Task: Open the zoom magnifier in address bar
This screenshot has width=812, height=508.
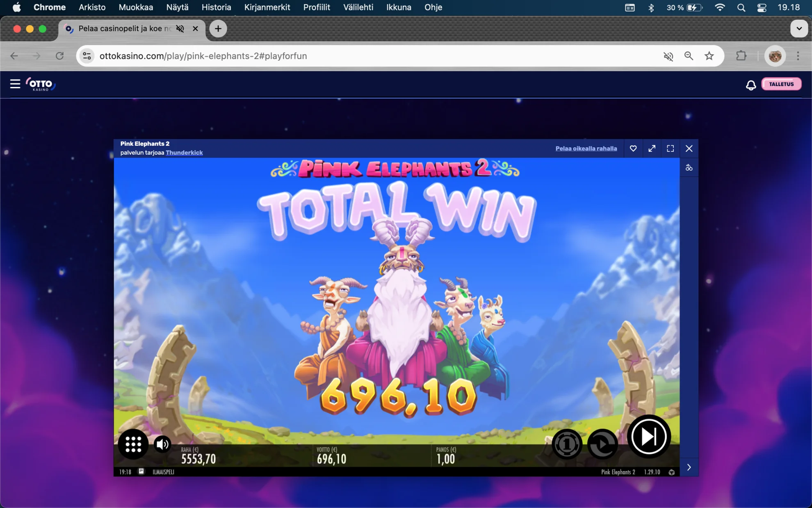Action: pos(689,56)
